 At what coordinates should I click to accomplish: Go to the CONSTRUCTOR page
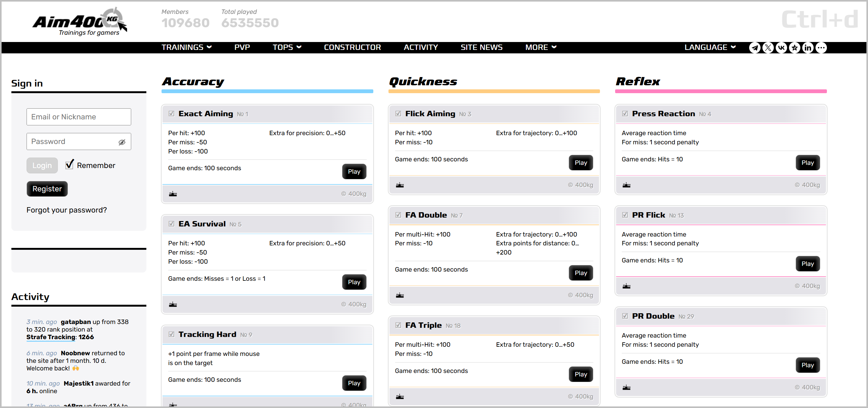(352, 47)
